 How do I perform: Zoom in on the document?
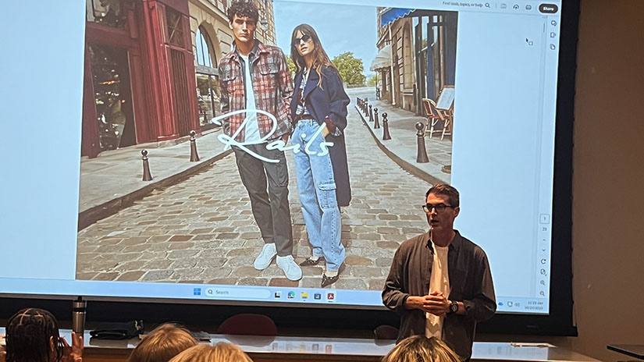point(543,282)
